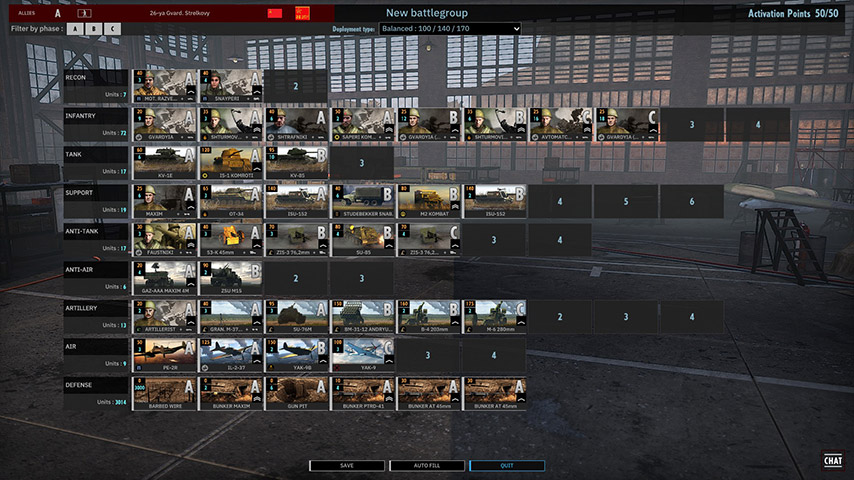
Task: Click the red Soviet flag icon
Action: click(x=274, y=13)
